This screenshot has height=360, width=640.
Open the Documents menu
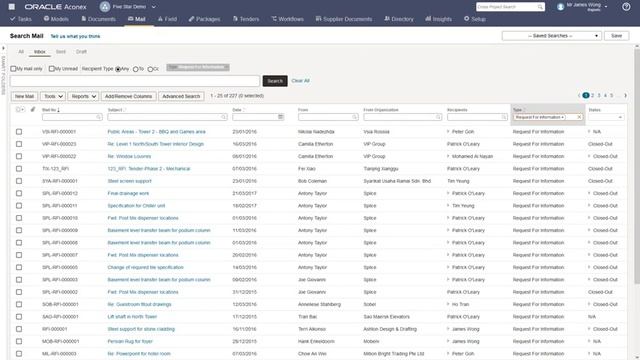point(98,19)
